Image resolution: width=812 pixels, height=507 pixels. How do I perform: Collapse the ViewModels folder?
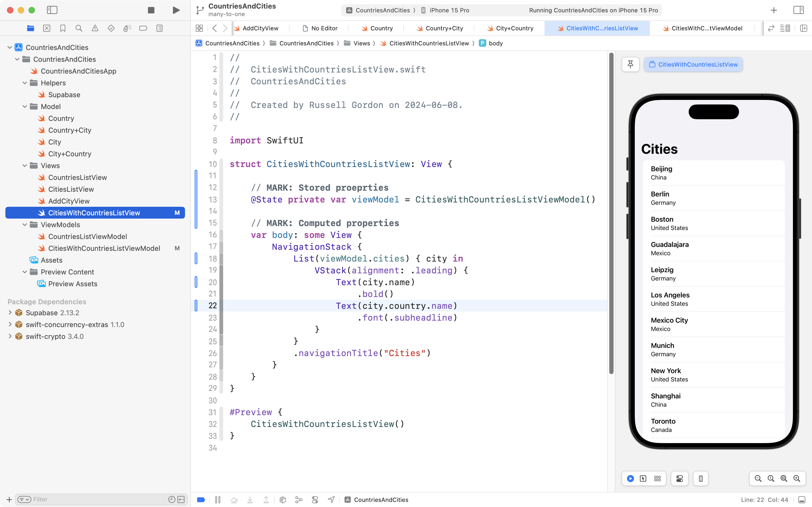click(24, 225)
